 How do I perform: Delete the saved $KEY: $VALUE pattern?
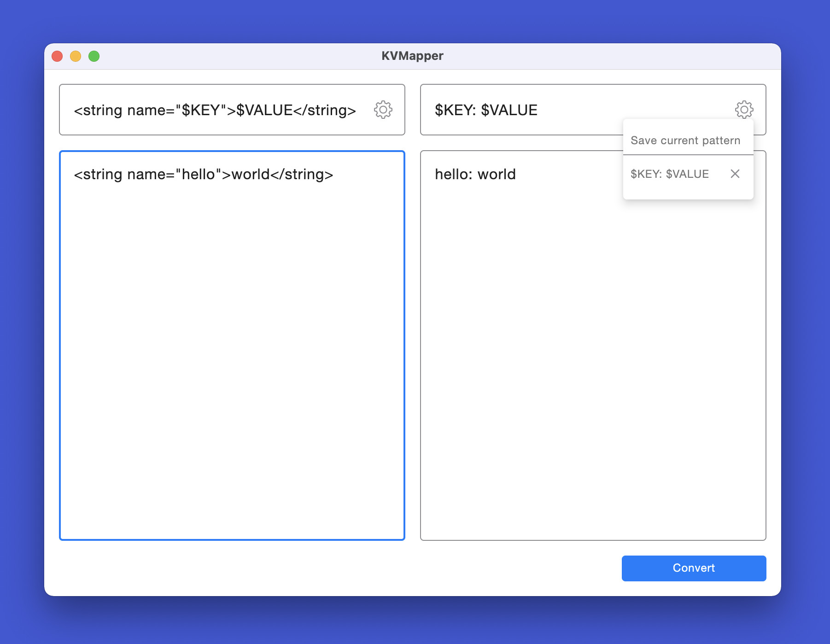click(x=735, y=174)
